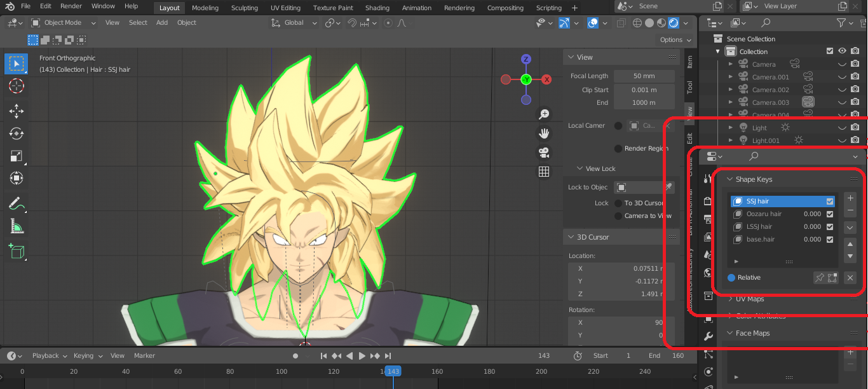
Task: Hide Collection with eye icon
Action: pyautogui.click(x=842, y=51)
